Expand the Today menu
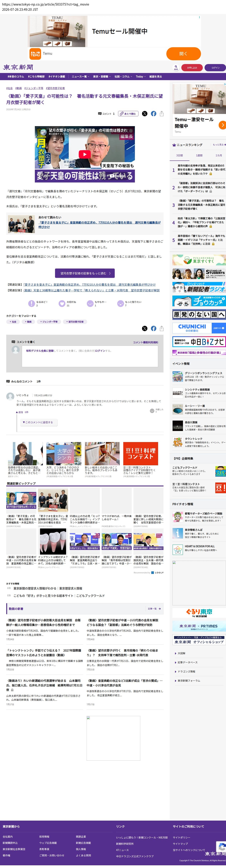Screen dimensions: 226x868 (x=141, y=77)
